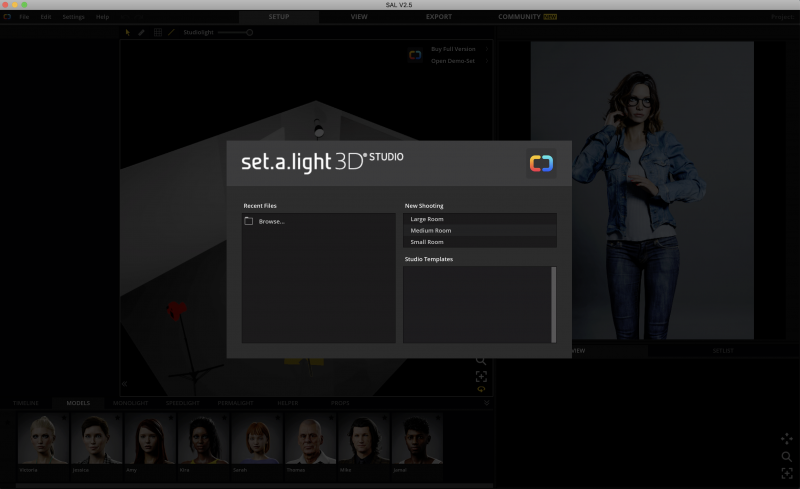This screenshot has height=489, width=800.
Task: Select the Jamal model thumbnail
Action: (417, 439)
